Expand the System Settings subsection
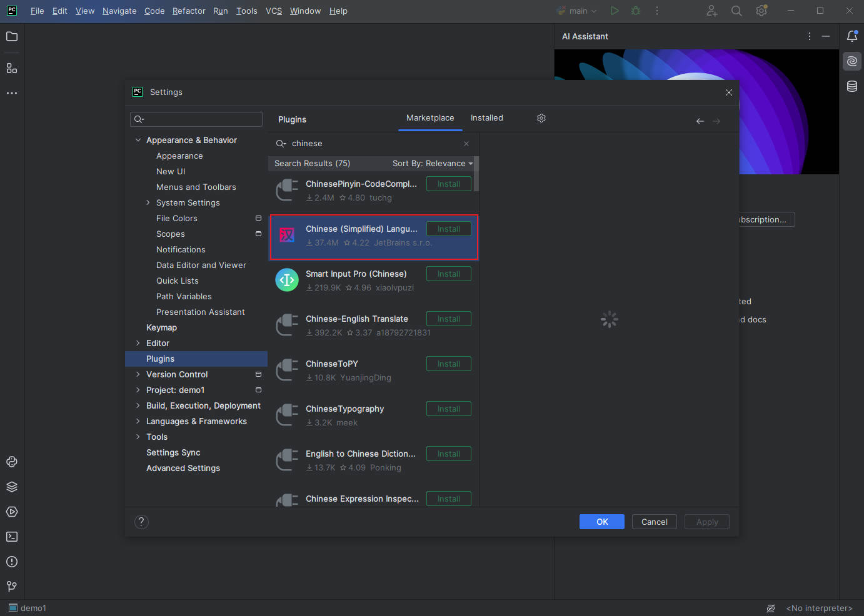The height and width of the screenshot is (616, 864). 148,202
